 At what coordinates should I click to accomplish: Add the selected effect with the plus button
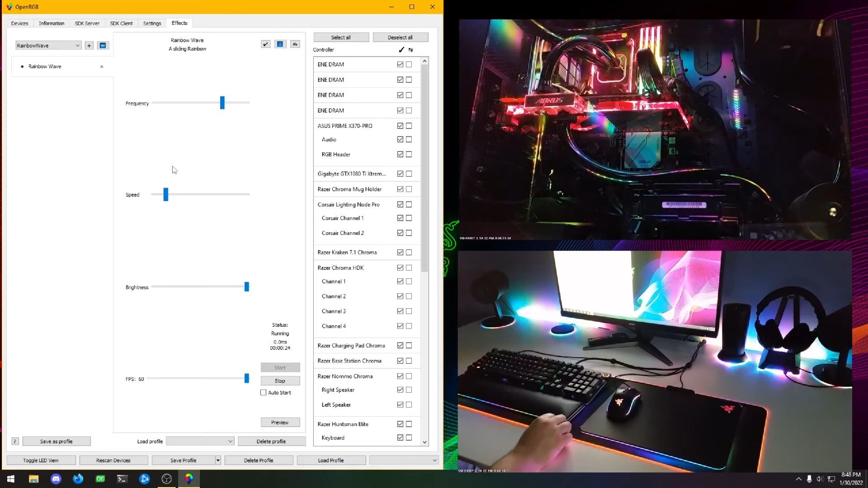tap(89, 45)
